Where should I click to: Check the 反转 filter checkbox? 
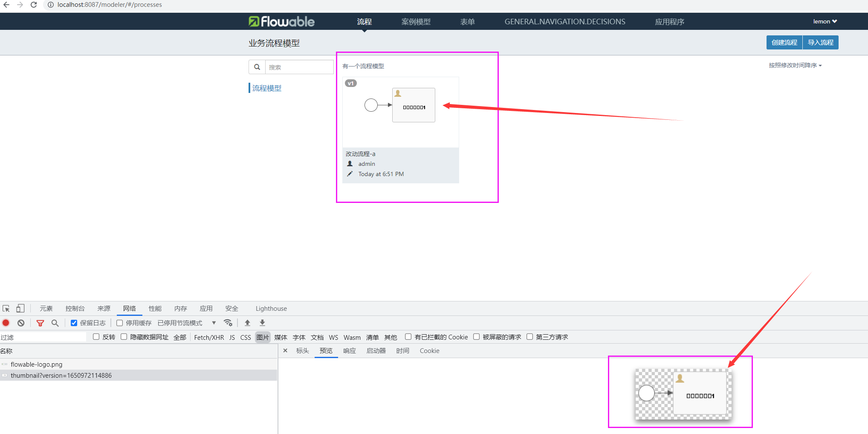pos(96,337)
